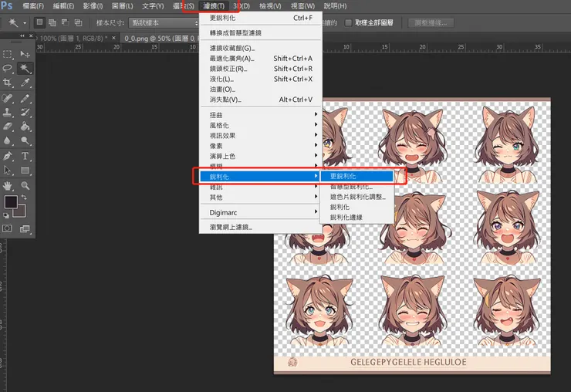
Task: Select the Zoom tool
Action: tap(25, 186)
